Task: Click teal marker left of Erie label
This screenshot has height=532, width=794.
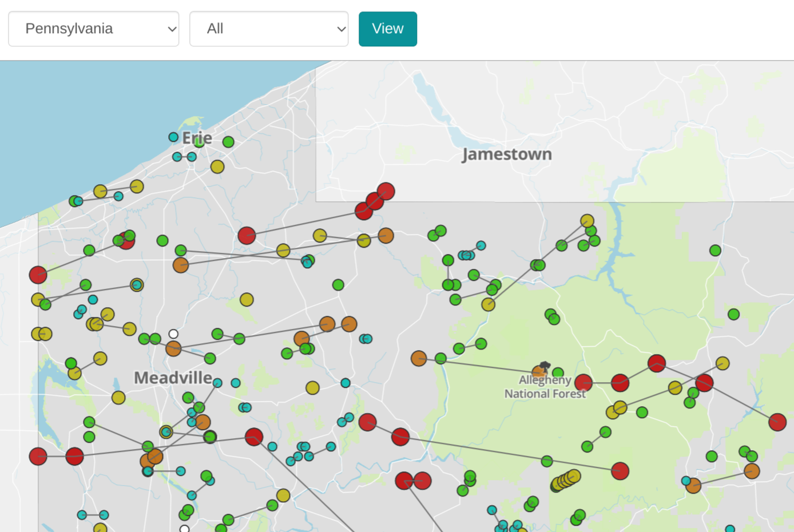Action: [173, 137]
